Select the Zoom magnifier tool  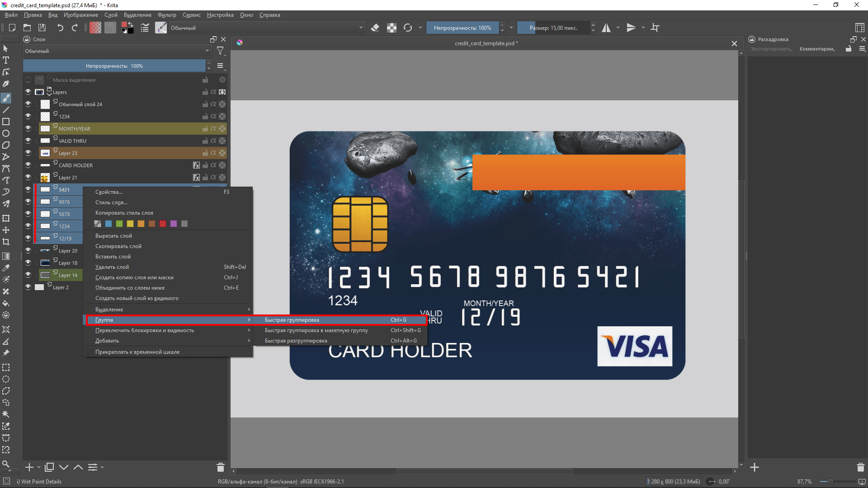(x=6, y=464)
